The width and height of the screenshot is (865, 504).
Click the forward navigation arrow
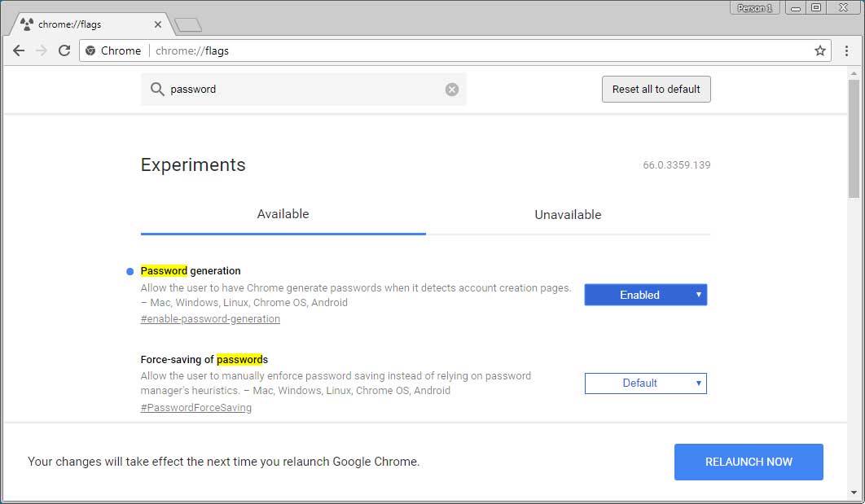[x=42, y=50]
